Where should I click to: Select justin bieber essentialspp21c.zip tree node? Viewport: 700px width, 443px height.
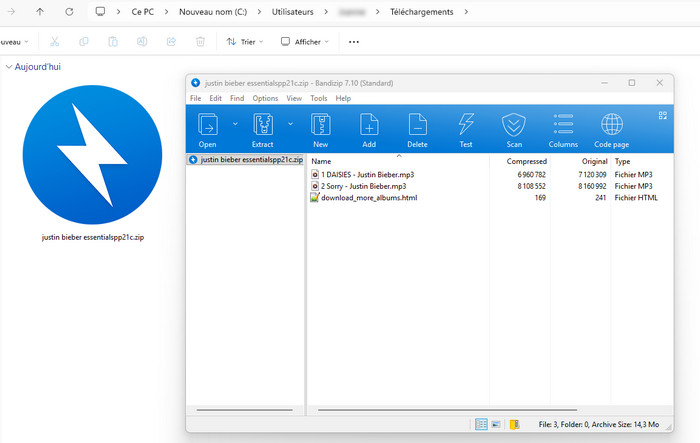246,159
